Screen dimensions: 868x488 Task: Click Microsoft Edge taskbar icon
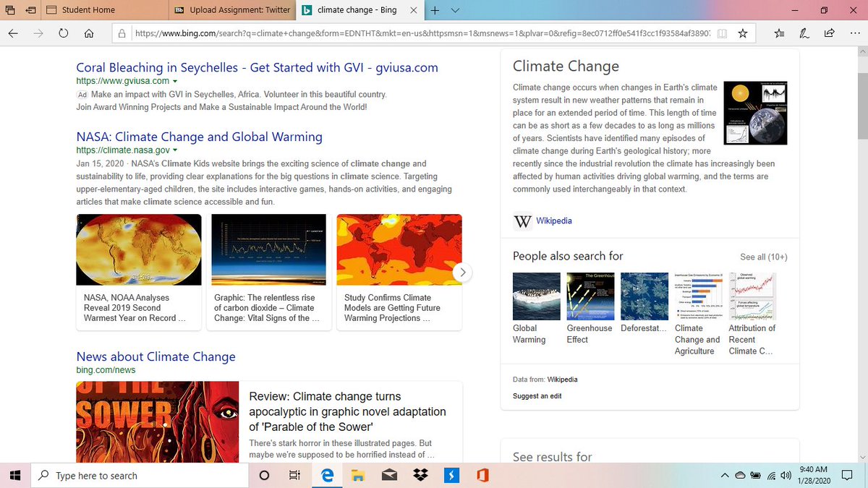327,475
